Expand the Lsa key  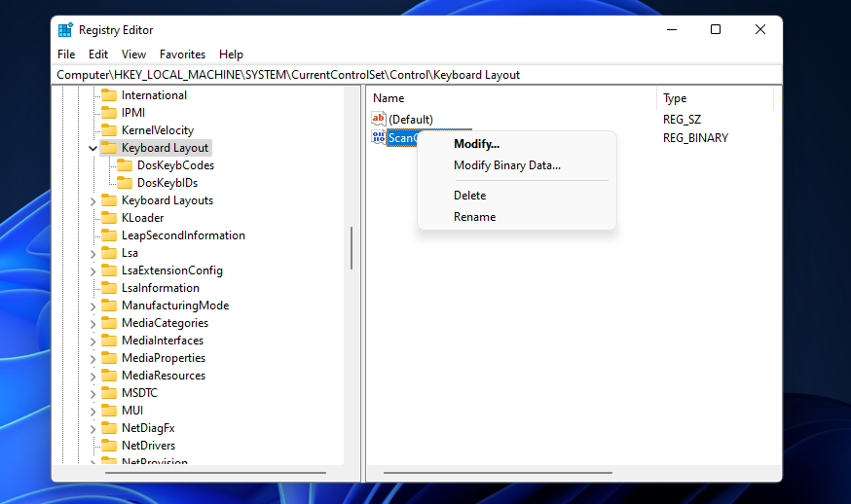coord(92,254)
